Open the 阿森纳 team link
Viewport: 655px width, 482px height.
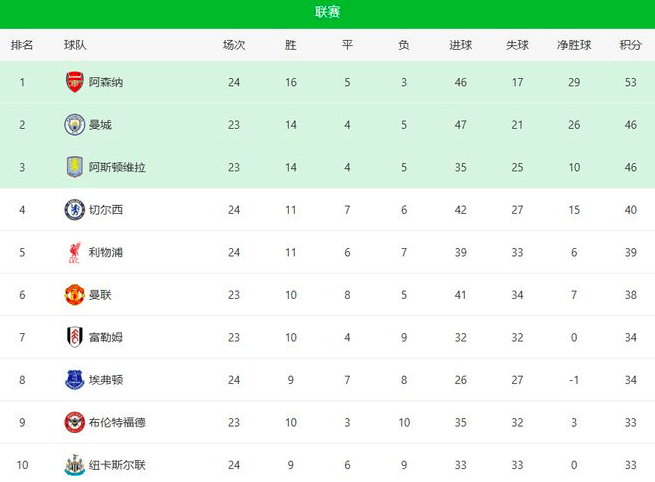coord(106,82)
